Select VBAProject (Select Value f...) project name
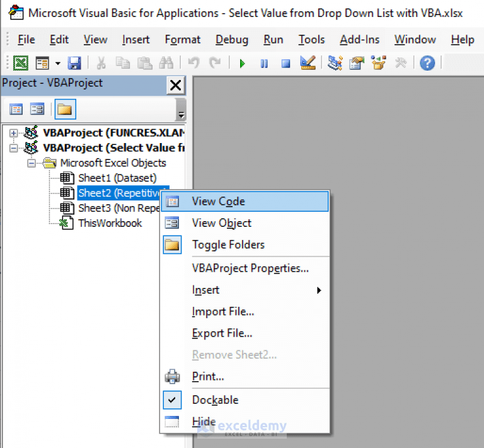Screen dimensions: 484x448 (x=113, y=148)
